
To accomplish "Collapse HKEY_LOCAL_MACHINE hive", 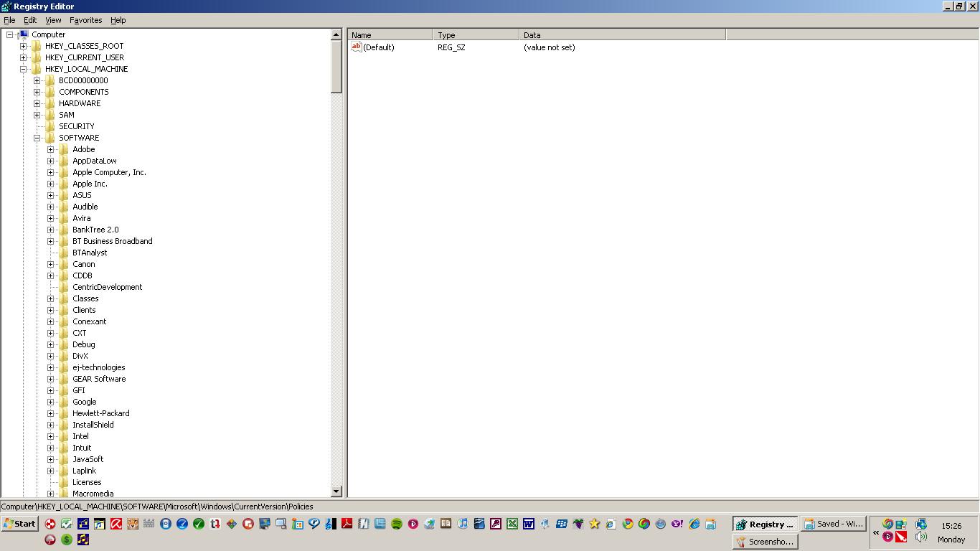I will (24, 69).
